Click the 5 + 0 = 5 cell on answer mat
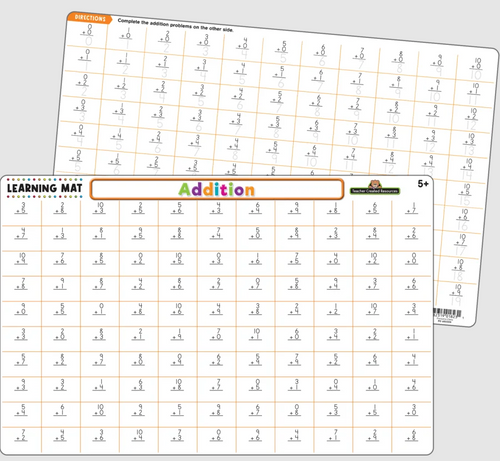 click(x=282, y=52)
